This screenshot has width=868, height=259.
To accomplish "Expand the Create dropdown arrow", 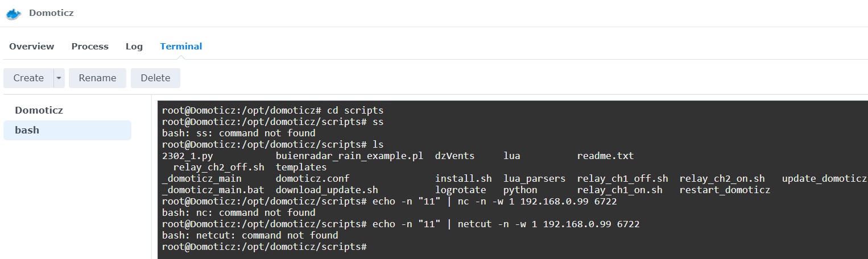I will 59,78.
